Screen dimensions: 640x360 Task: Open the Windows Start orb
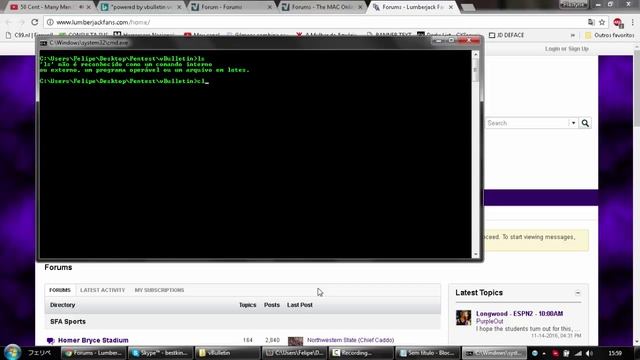(x=12, y=353)
